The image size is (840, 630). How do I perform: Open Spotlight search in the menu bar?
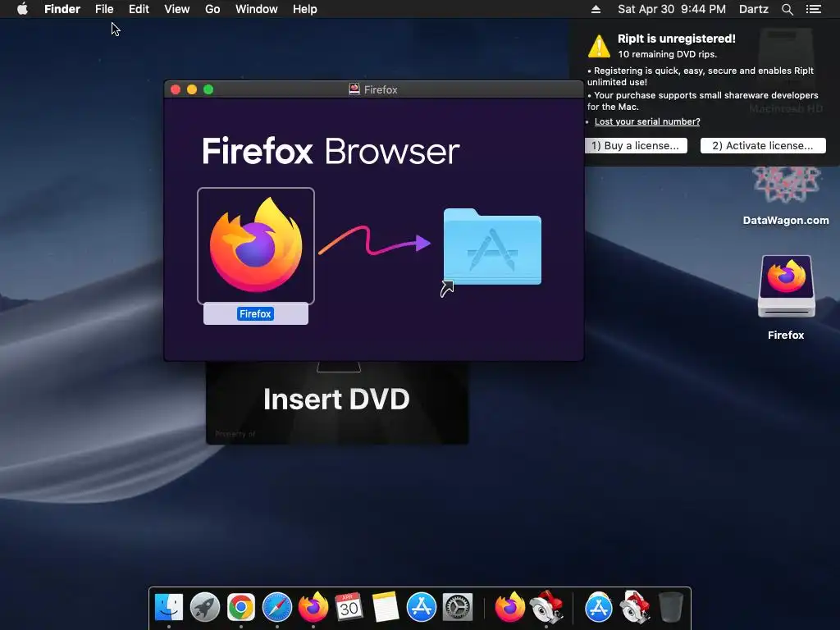[787, 9]
